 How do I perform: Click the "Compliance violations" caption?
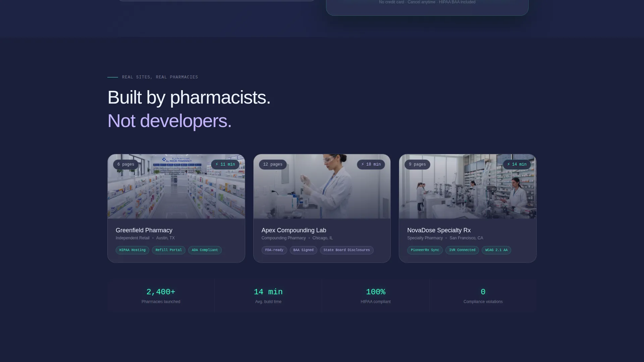(x=483, y=302)
